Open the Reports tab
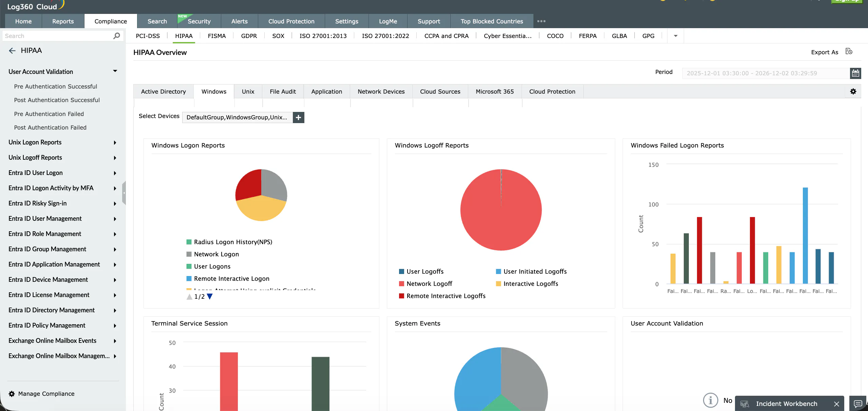 63,21
